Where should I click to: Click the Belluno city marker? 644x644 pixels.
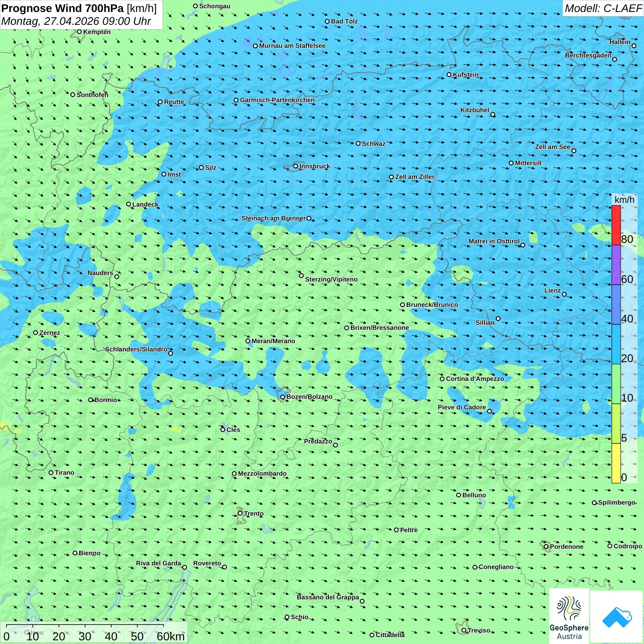coord(459,495)
